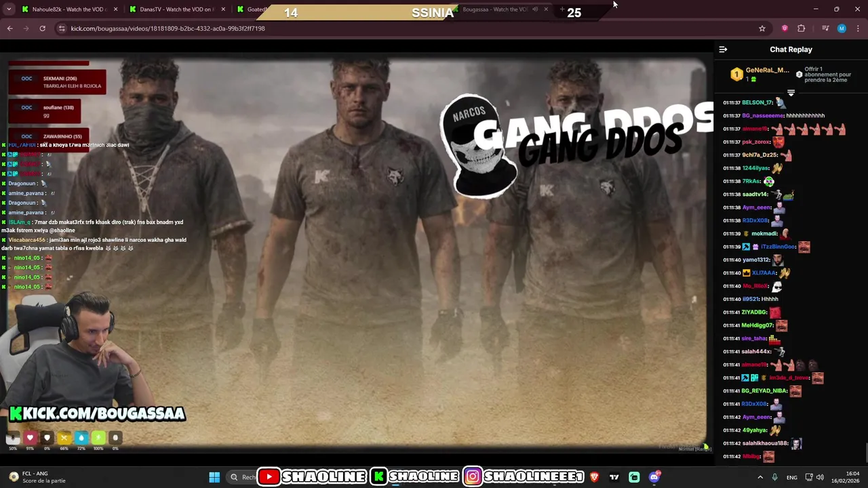Image resolution: width=868 pixels, height=488 pixels.
Task: Open the volume control tray icon
Action: coord(820,477)
